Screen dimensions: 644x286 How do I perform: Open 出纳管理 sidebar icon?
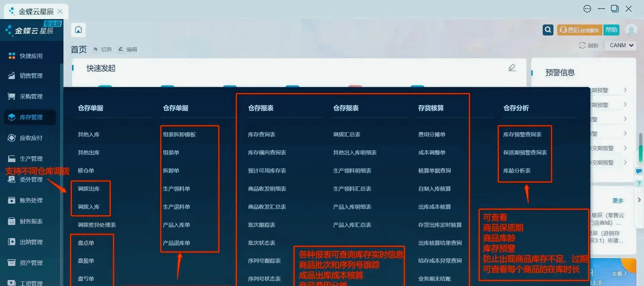click(x=12, y=242)
